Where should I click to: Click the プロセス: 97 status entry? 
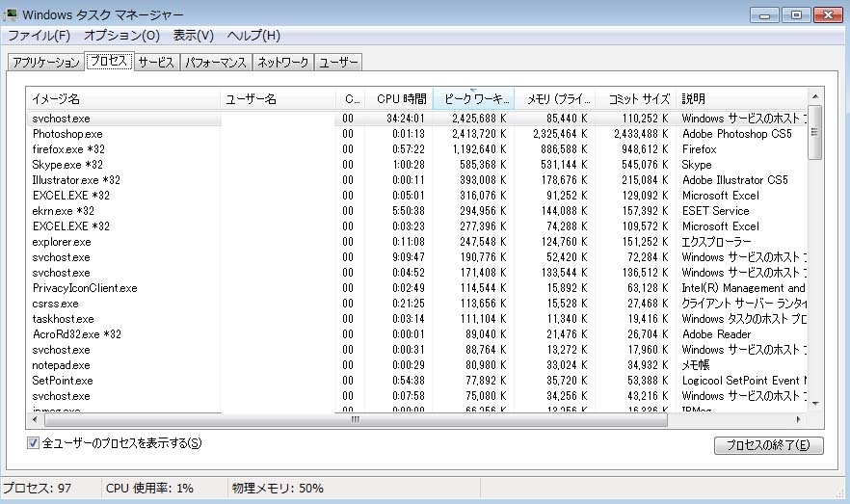click(37, 489)
